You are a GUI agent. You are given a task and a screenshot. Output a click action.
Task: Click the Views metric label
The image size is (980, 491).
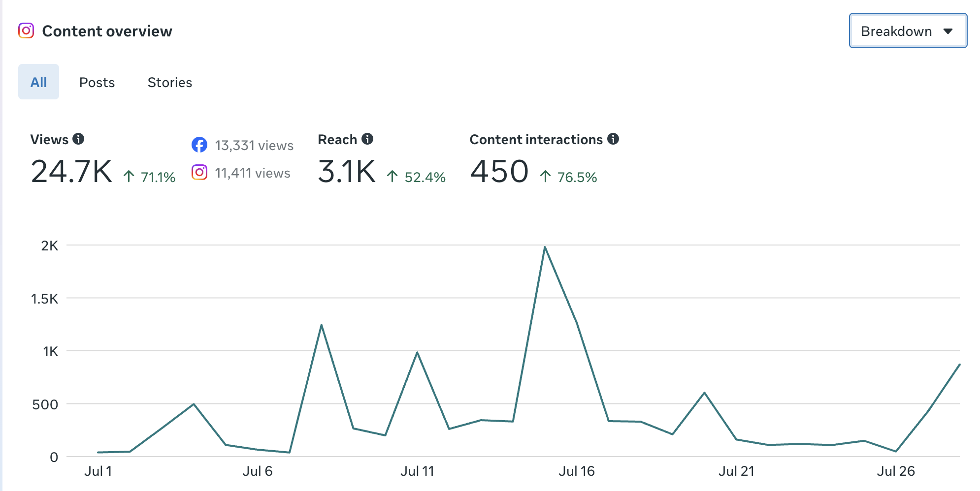49,139
